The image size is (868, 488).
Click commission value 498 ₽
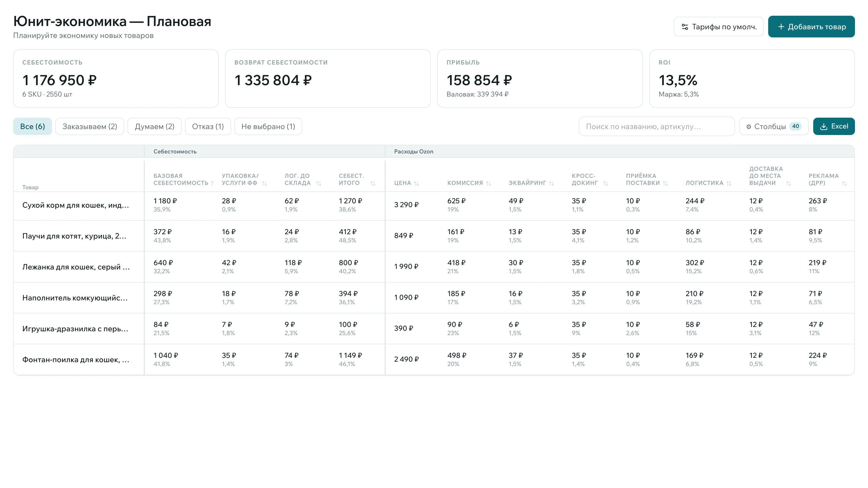pyautogui.click(x=457, y=356)
